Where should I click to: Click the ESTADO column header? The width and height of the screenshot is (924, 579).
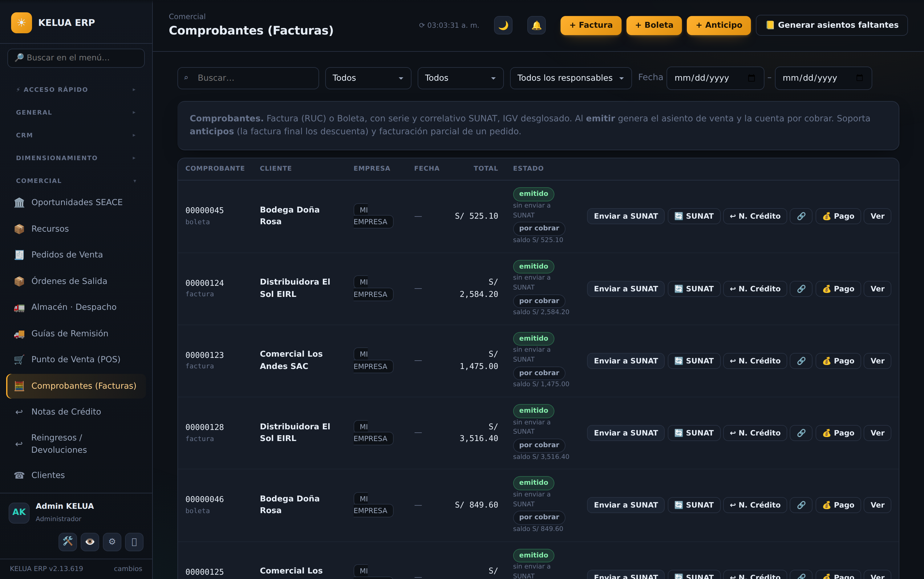pyautogui.click(x=528, y=168)
